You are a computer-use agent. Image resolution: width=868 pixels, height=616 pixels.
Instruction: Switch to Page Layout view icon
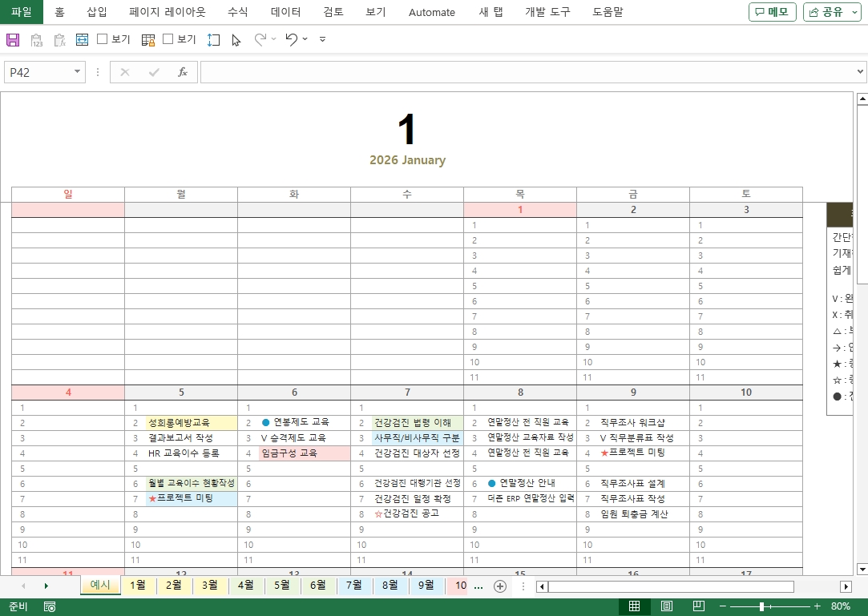pyautogui.click(x=667, y=606)
